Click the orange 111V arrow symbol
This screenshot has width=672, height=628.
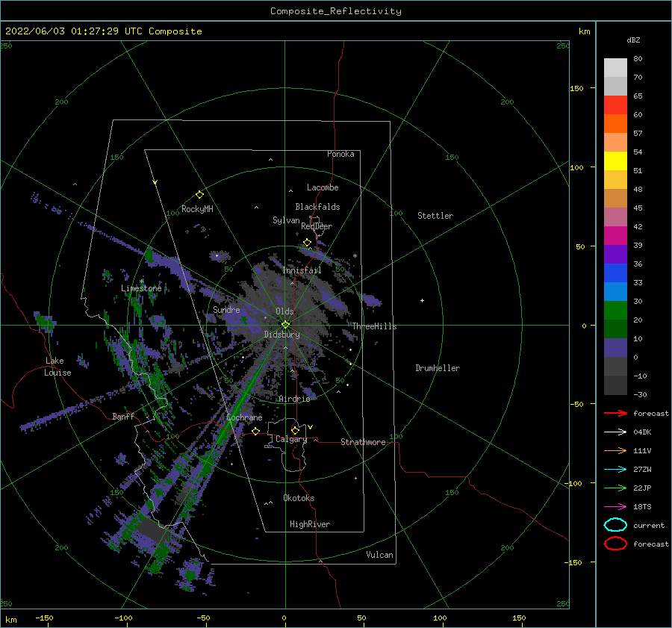(615, 450)
